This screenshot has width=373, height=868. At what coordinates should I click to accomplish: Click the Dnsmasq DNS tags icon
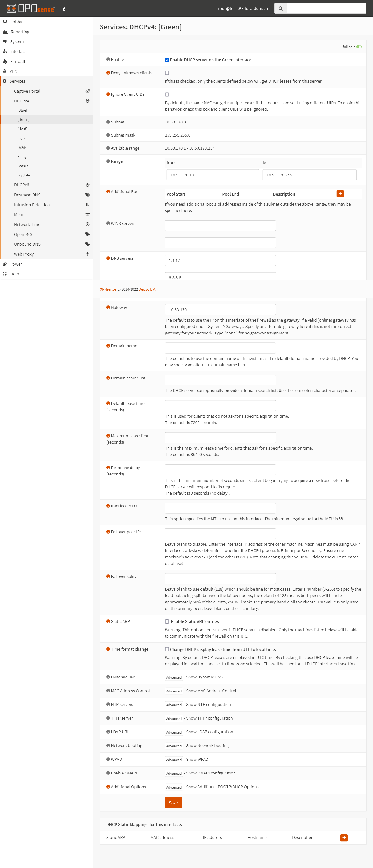point(88,195)
